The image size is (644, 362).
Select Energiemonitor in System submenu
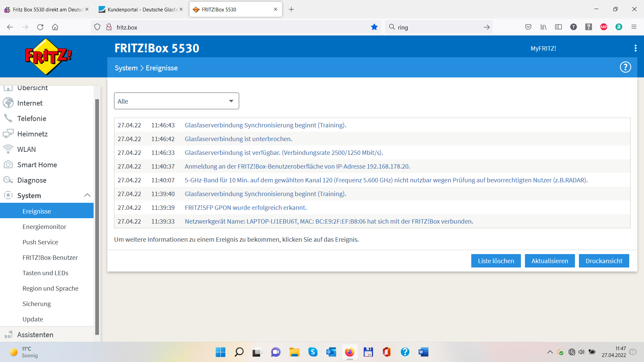coord(44,227)
